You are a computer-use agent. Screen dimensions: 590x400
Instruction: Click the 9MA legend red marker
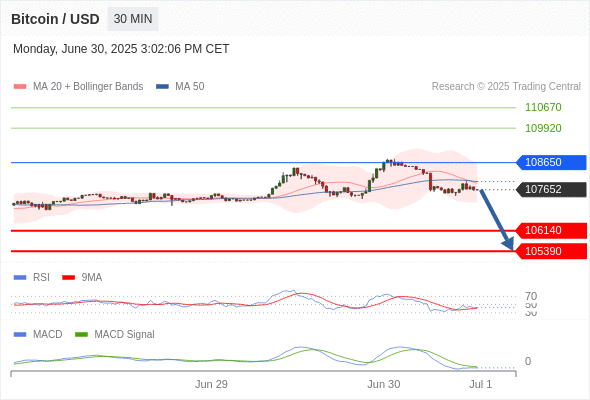(x=68, y=278)
